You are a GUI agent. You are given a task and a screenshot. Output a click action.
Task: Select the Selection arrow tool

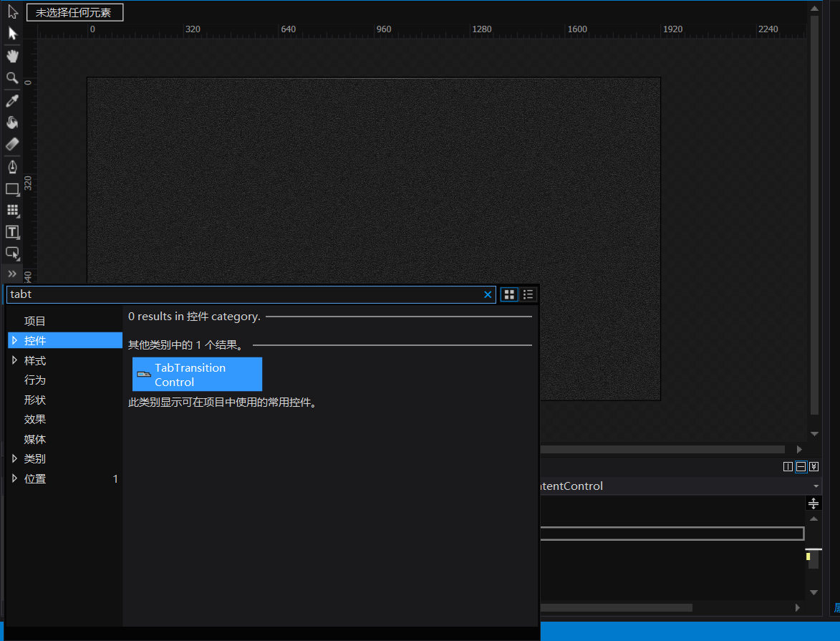12,11
